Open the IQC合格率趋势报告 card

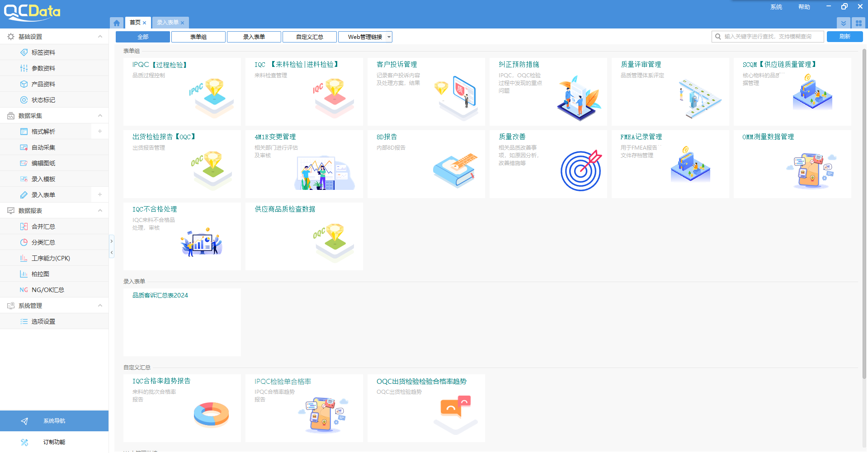click(x=182, y=408)
